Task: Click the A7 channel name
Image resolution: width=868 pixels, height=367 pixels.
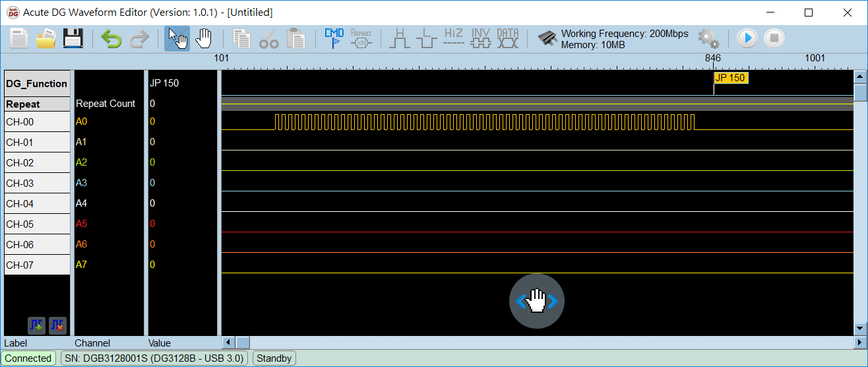Action: click(x=81, y=265)
